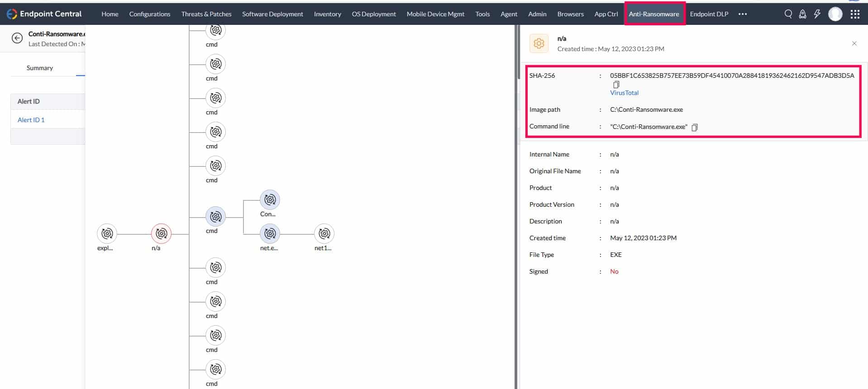Open the Agent menu
Image resolution: width=868 pixels, height=389 pixels.
pyautogui.click(x=509, y=14)
